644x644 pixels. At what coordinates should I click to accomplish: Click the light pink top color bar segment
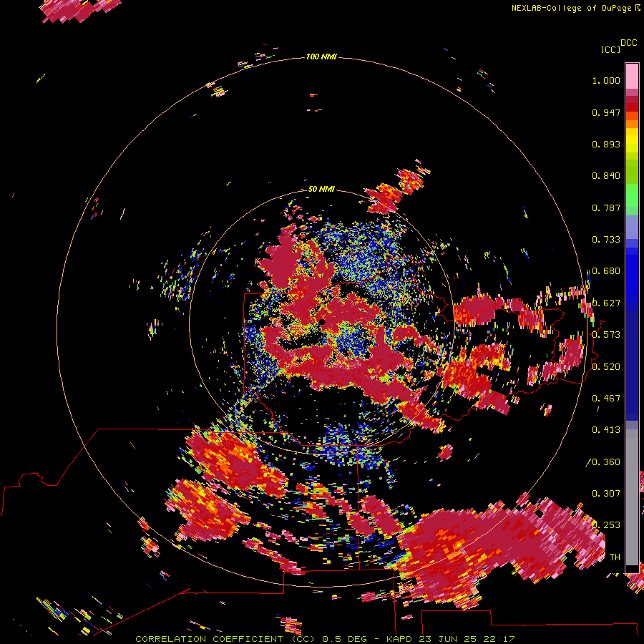click(x=632, y=76)
